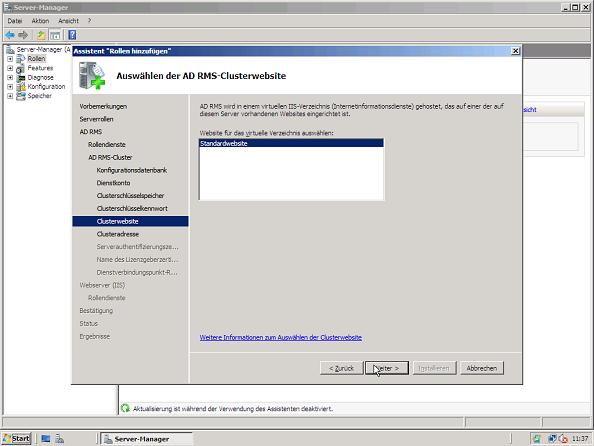
Task: Click the back arrow toolbar icon
Action: pos(10,35)
